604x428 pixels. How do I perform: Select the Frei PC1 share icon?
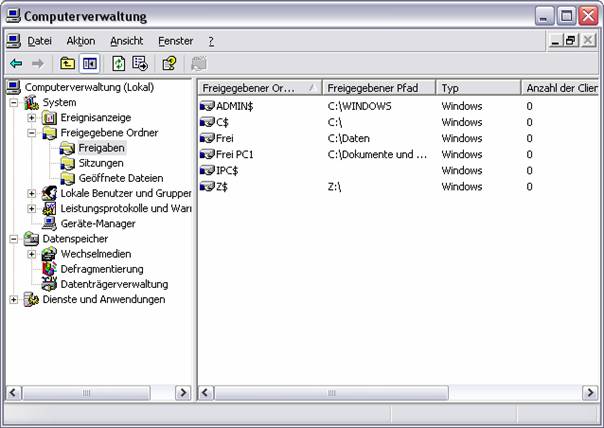pos(207,154)
